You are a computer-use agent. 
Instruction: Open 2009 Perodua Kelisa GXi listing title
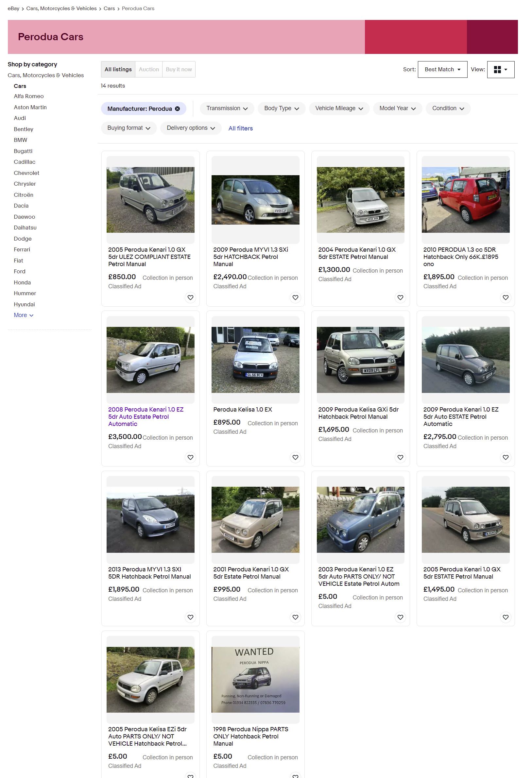point(358,413)
